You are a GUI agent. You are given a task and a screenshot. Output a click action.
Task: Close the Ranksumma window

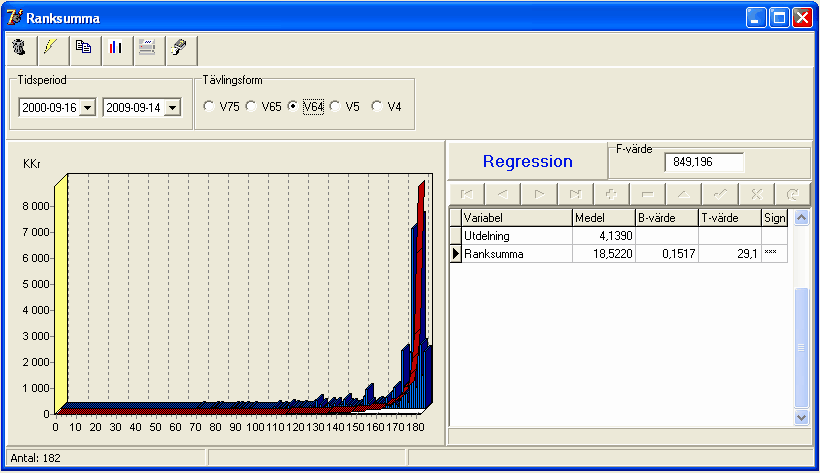pyautogui.click(x=802, y=18)
